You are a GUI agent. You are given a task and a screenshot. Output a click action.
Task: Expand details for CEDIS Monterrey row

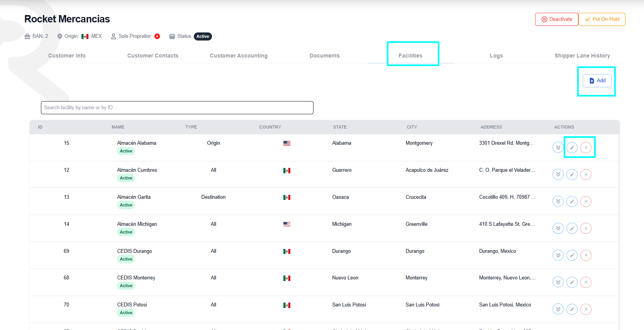pyautogui.click(x=558, y=282)
